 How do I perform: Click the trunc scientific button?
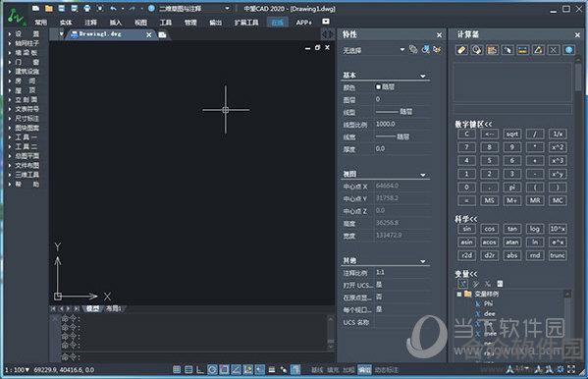coord(558,255)
